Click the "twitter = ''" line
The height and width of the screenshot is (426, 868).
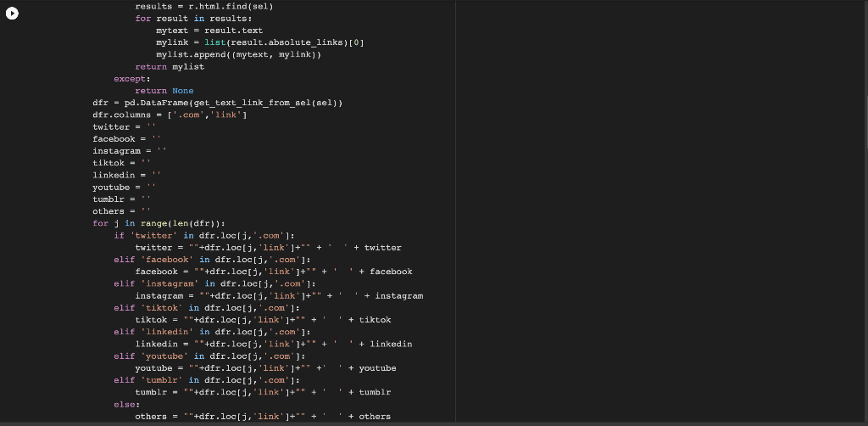[x=125, y=126]
